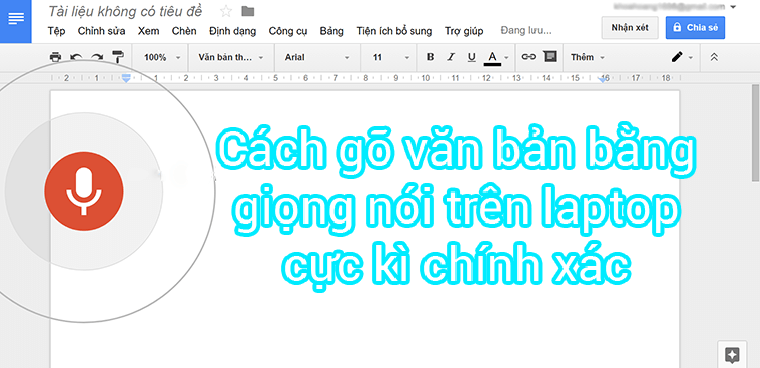760x368 pixels.
Task: Click the left indent marker on ruler
Action: pyautogui.click(x=126, y=78)
